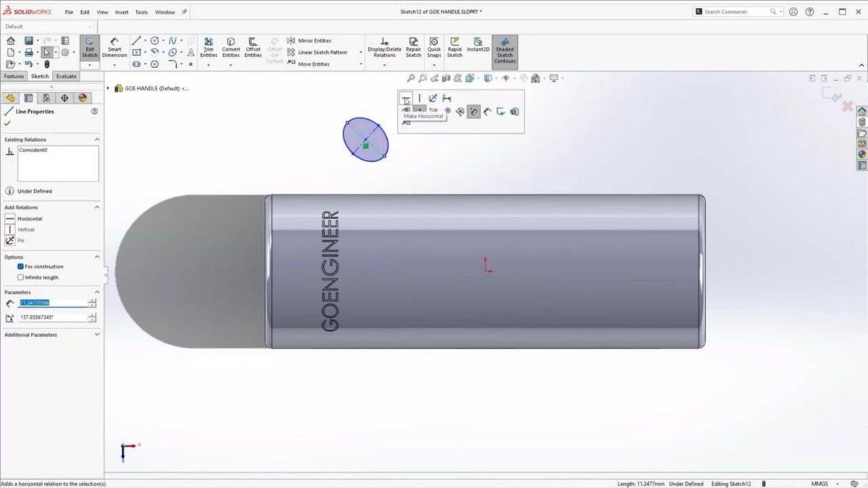Viewport: 868px width, 488px height.
Task: Open Linear Sketch Pattern tool
Action: pos(317,52)
